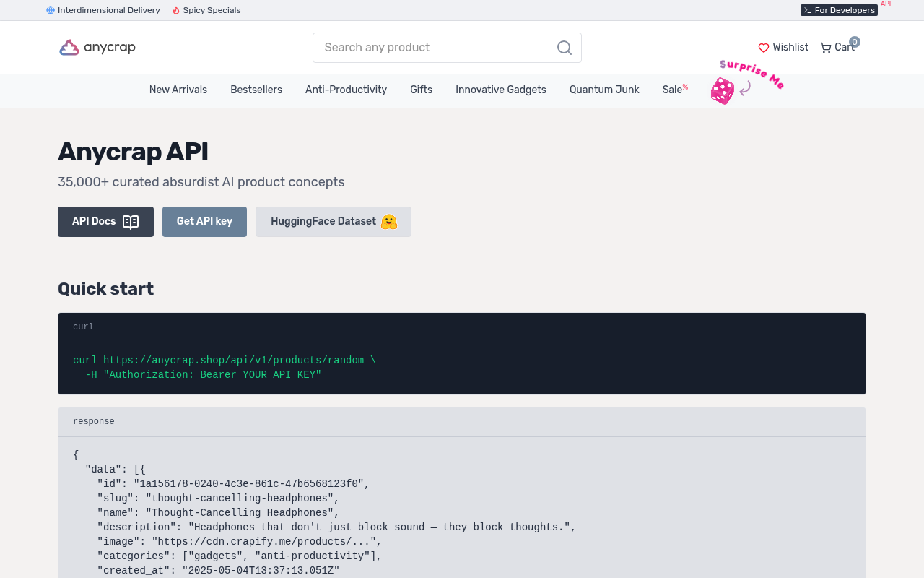
Task: Click the Surprise Me pink text
Action: [x=752, y=74]
